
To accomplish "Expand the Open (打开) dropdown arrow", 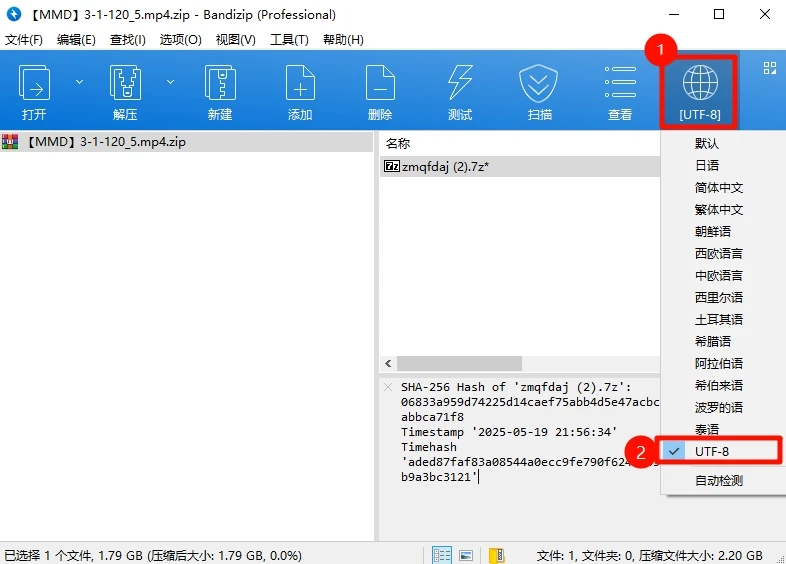I will (79, 82).
